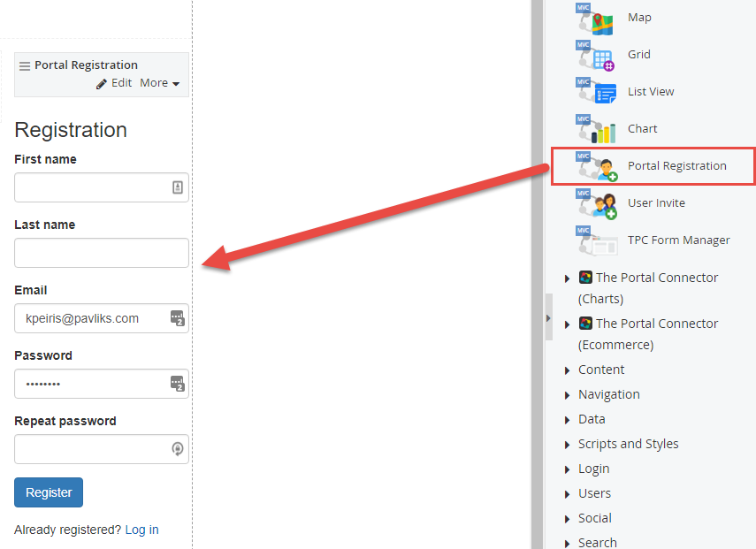Follow the Log in link
The image size is (756, 549).
[141, 530]
